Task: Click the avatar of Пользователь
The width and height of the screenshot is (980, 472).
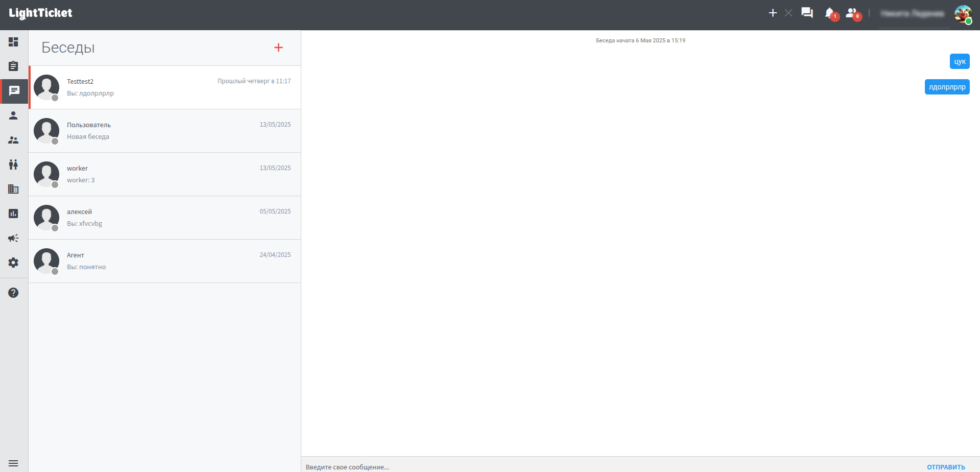Action: point(46,131)
